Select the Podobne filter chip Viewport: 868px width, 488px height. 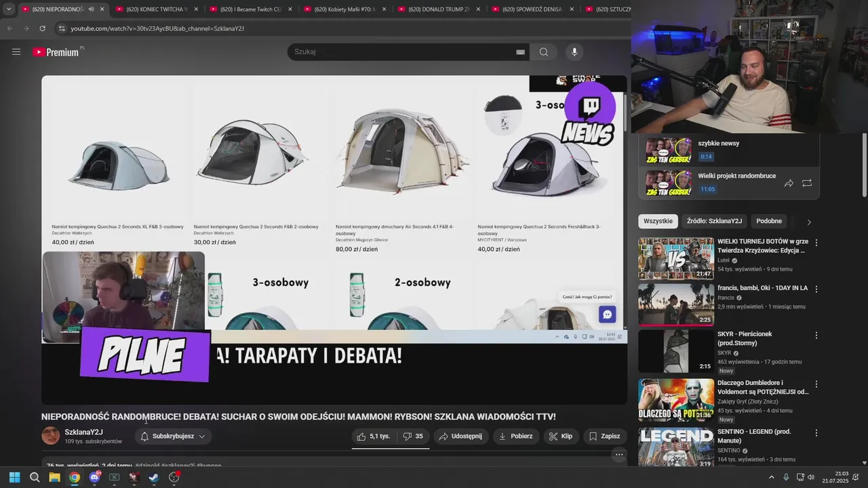click(769, 221)
